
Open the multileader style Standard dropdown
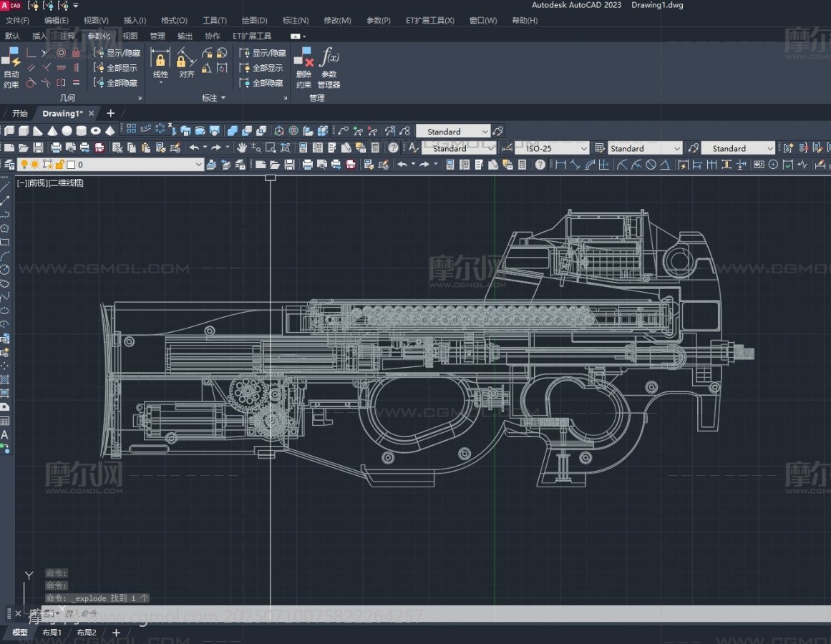(738, 148)
